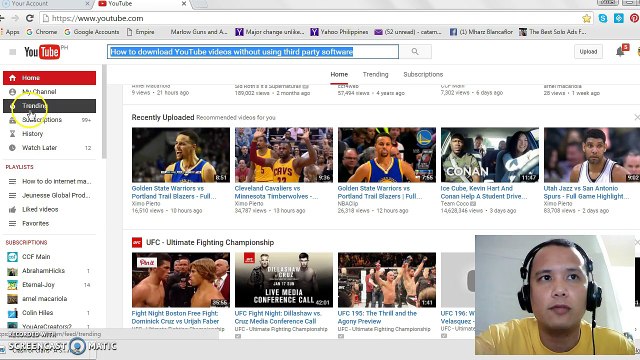Click the YouTube search input field

253,52
